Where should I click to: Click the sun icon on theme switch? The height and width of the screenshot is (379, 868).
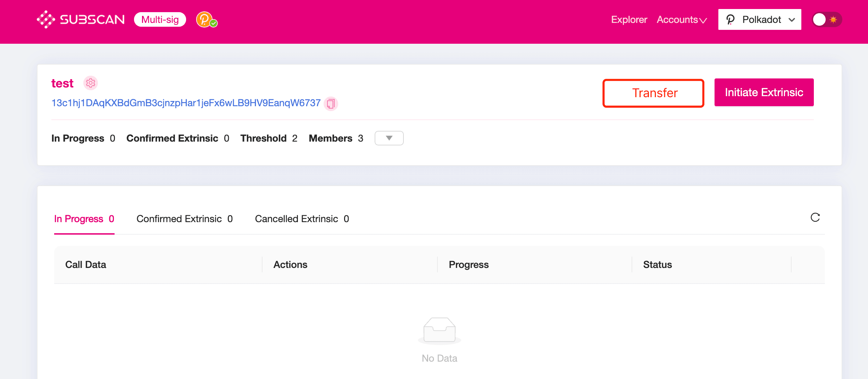833,20
